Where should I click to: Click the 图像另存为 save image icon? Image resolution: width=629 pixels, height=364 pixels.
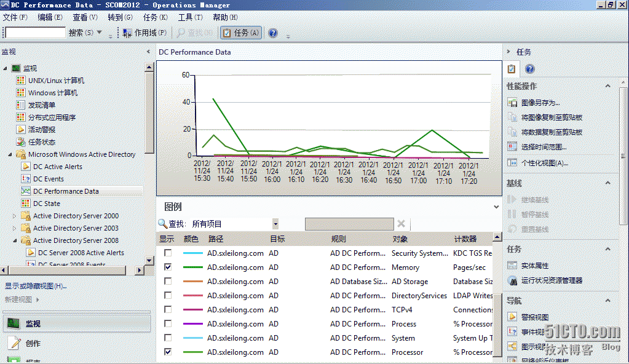(512, 103)
